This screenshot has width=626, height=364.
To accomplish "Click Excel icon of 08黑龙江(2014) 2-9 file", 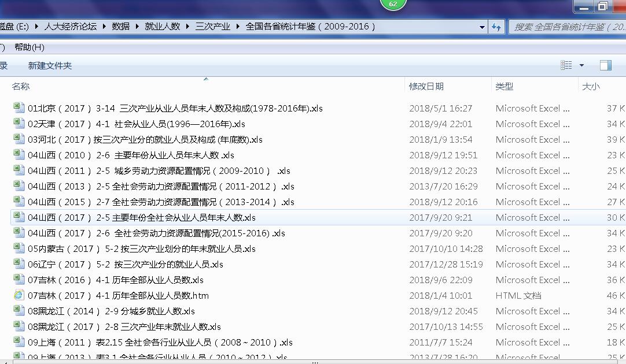I will pyautogui.click(x=19, y=310).
